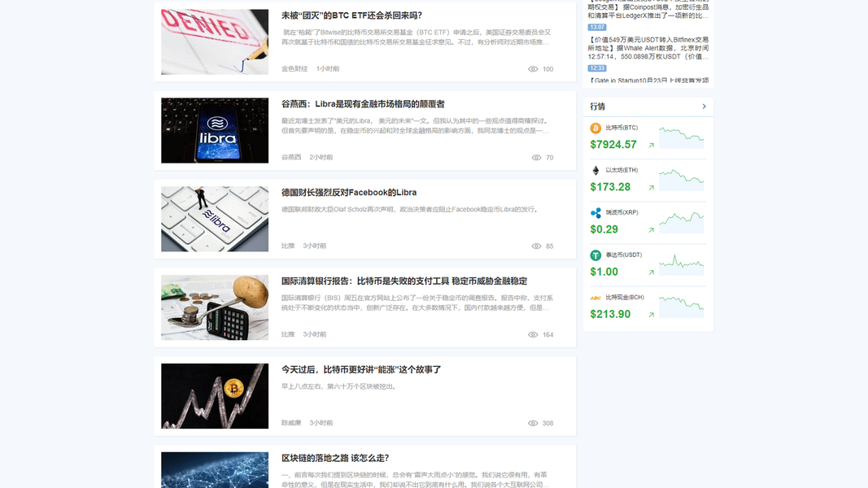Open article 今天过后,比特币更好讲"能涨"这个故事了
Screen dimensions: 868x488
click(361, 369)
